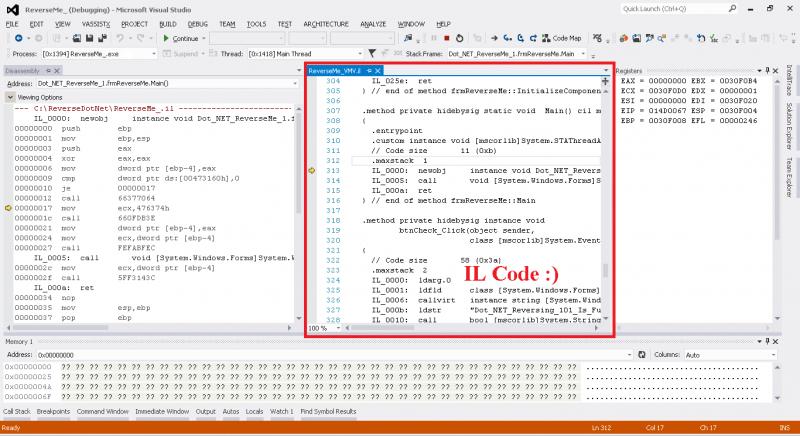Open the DEBUG menu
The width and height of the screenshot is (800, 436).
pyautogui.click(x=197, y=24)
